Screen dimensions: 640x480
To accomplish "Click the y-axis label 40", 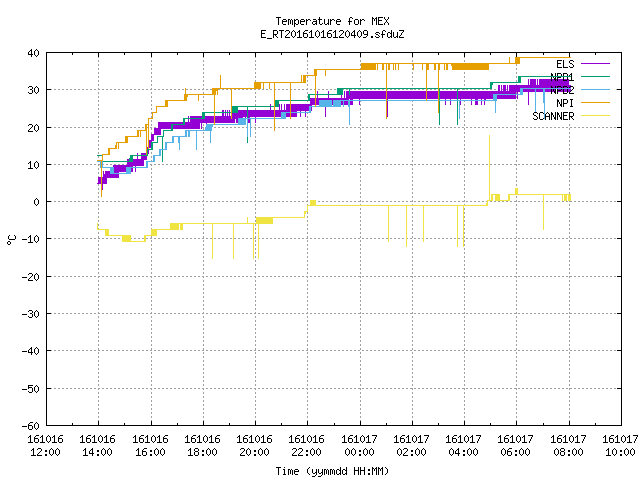I will click(33, 53).
